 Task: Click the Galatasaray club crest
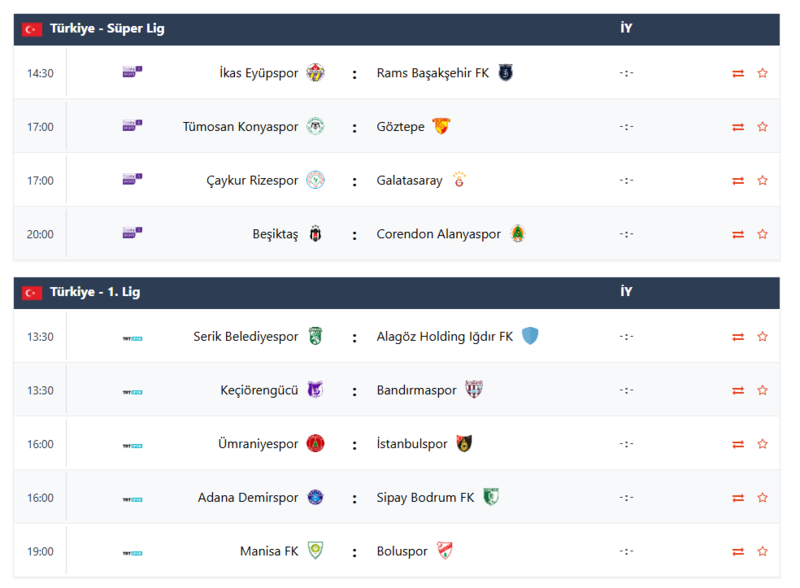click(x=460, y=180)
